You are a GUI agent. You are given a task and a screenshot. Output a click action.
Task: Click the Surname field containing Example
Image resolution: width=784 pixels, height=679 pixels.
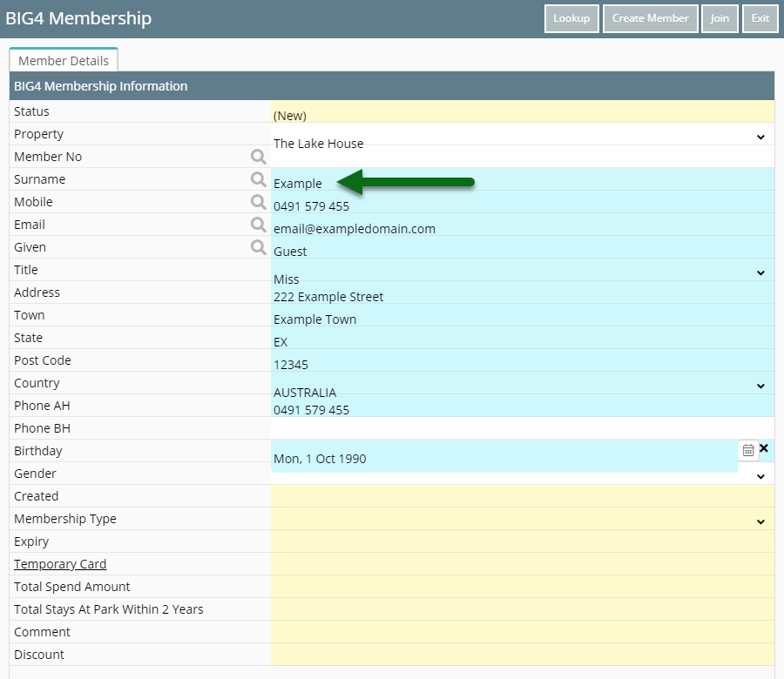(x=523, y=179)
